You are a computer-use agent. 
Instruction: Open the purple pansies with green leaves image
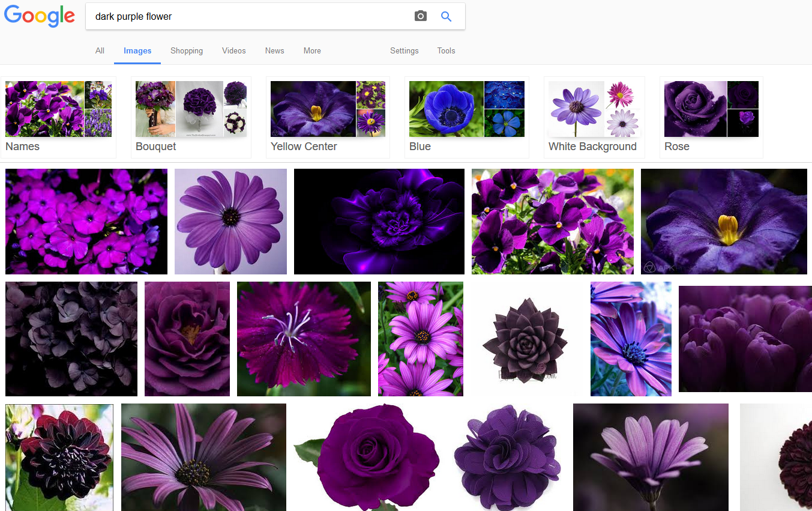(553, 222)
